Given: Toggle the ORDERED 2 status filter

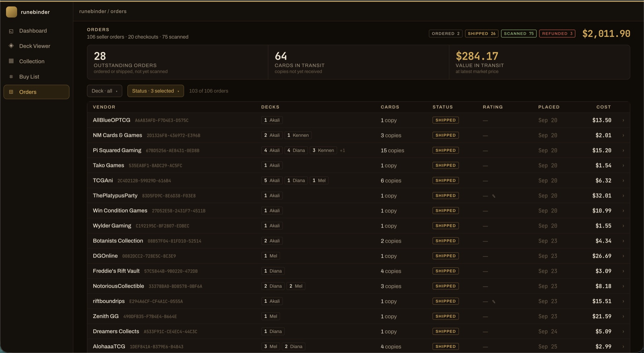Looking at the screenshot, I should pyautogui.click(x=445, y=34).
